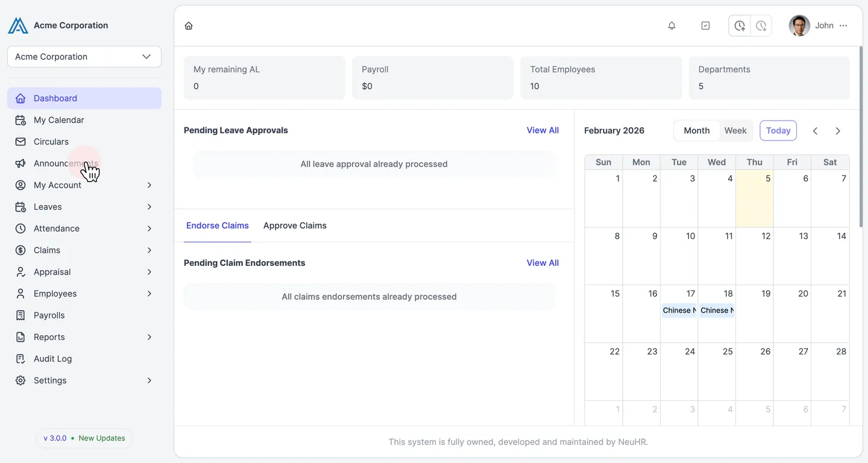868x463 pixels.
Task: Click View All for Pending Leave Approvals
Action: tap(542, 130)
